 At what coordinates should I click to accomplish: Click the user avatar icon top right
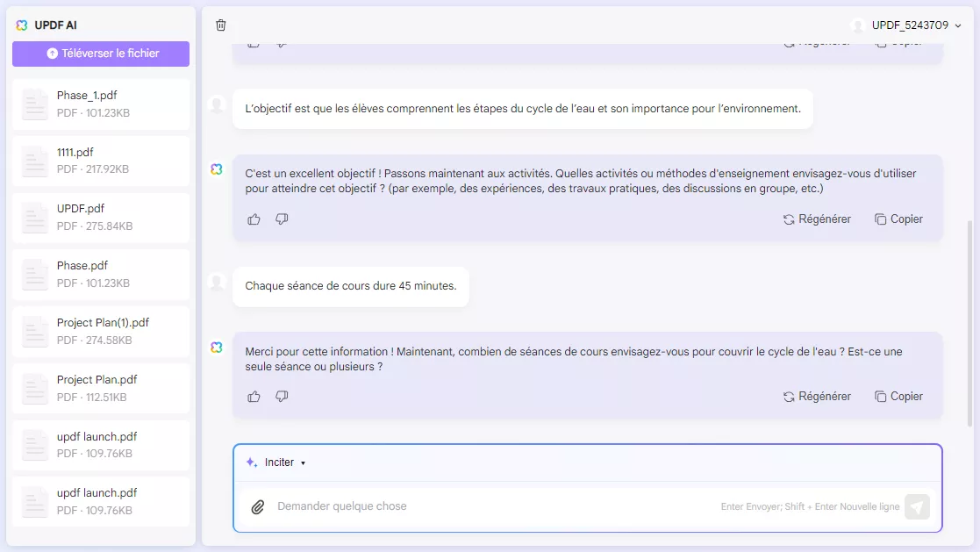857,25
